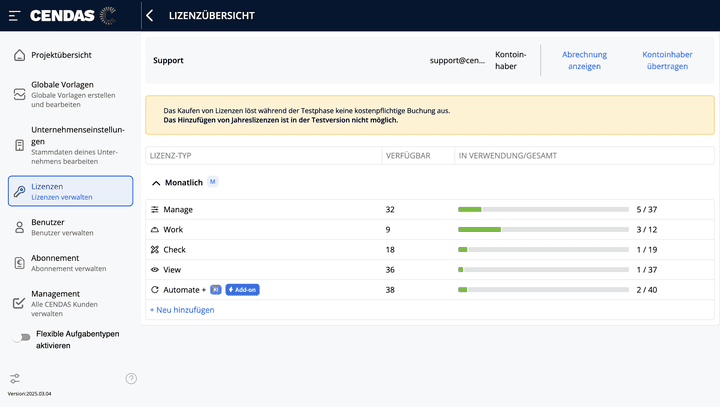
Task: Click the Check license icon
Action: (x=155, y=250)
